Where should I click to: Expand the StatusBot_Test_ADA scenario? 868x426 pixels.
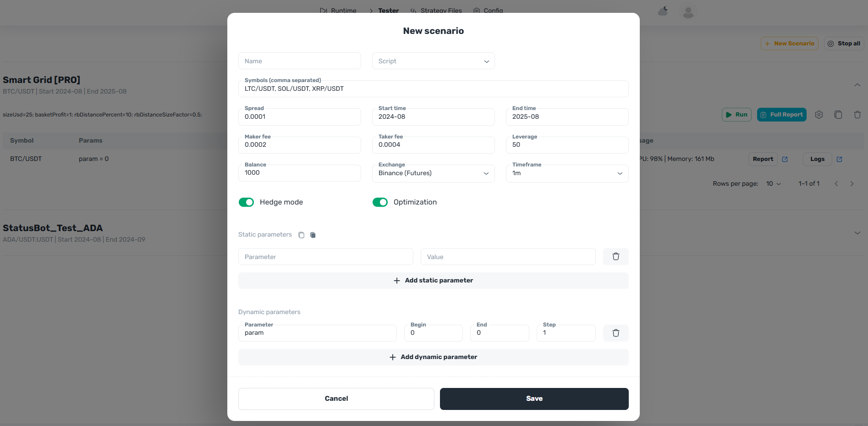pos(857,233)
